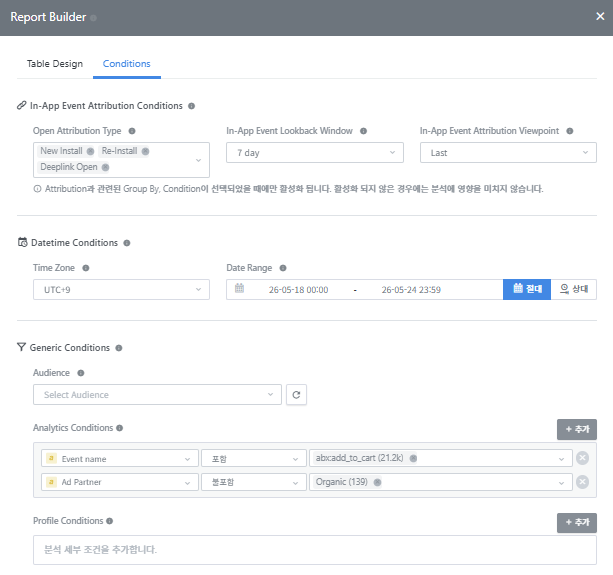Remove the Re-Install tag
Viewport: 613px width, 575px height.
[145, 151]
